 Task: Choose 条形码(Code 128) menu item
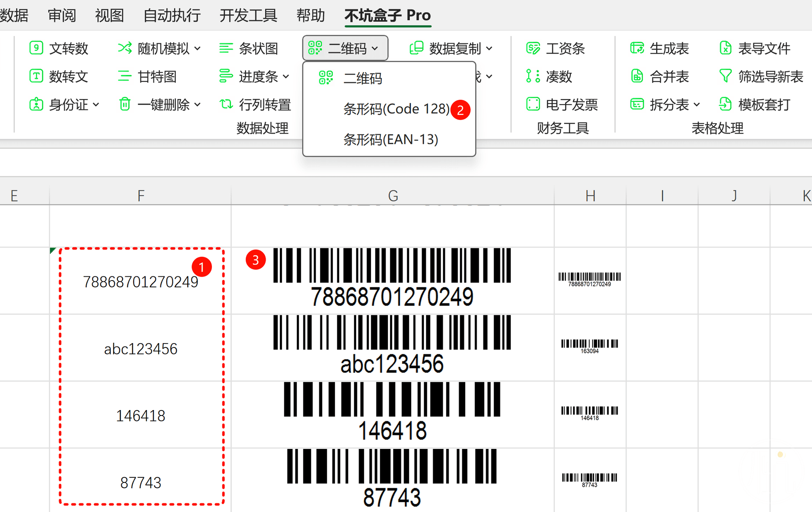(x=390, y=109)
